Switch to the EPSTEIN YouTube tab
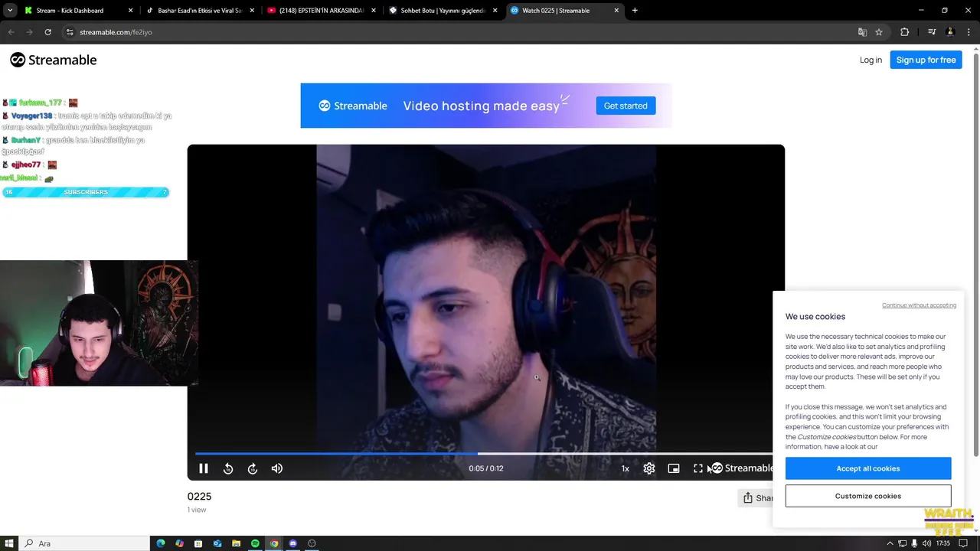Viewport: 980px width, 551px height. [320, 11]
